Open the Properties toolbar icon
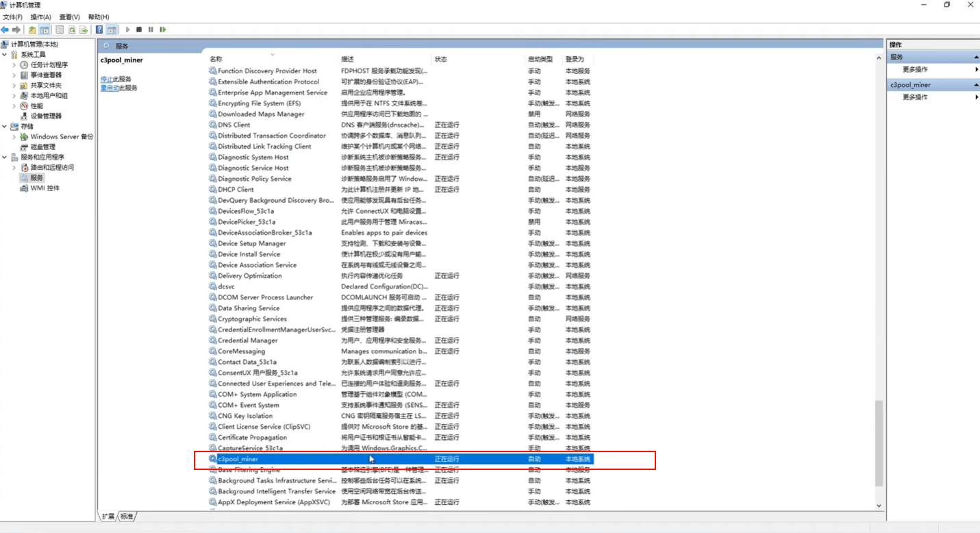 [x=60, y=29]
